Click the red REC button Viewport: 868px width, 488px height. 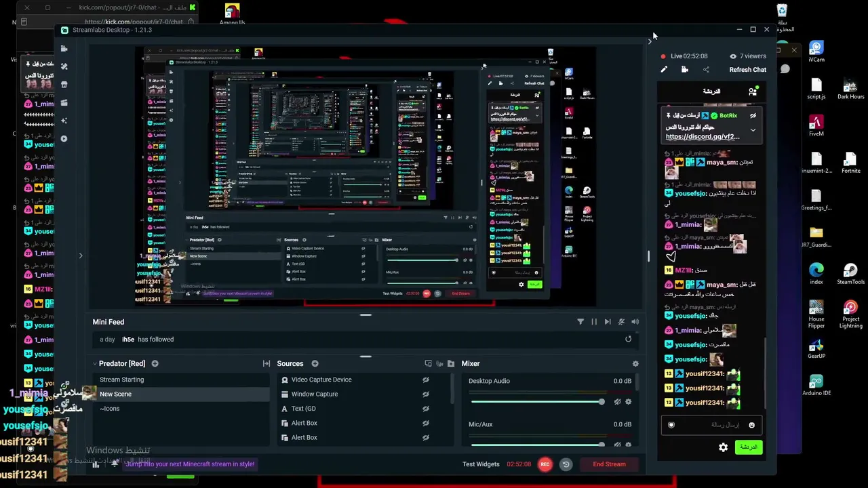[x=545, y=464]
